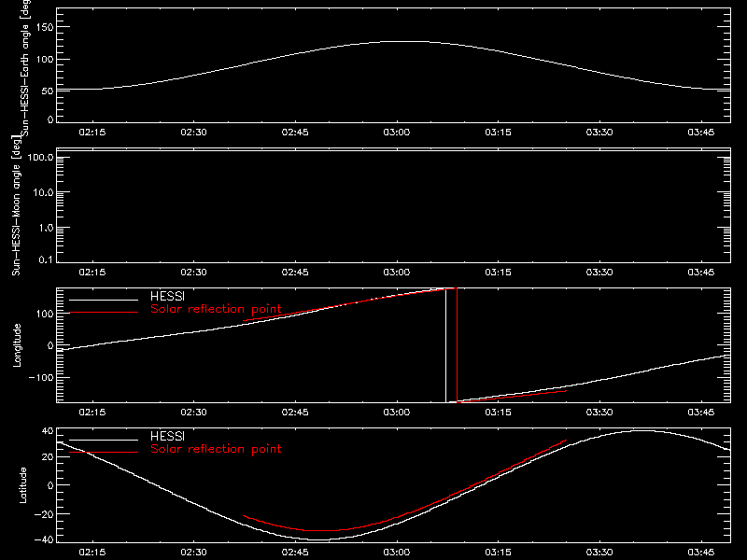Click the Sun-HESSI-Moon angle axis title
The height and width of the screenshot is (560, 747).
click(16, 205)
